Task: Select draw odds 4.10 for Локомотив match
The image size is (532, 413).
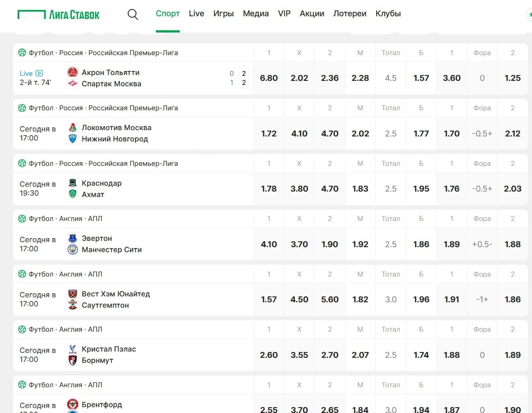Action: (x=299, y=133)
